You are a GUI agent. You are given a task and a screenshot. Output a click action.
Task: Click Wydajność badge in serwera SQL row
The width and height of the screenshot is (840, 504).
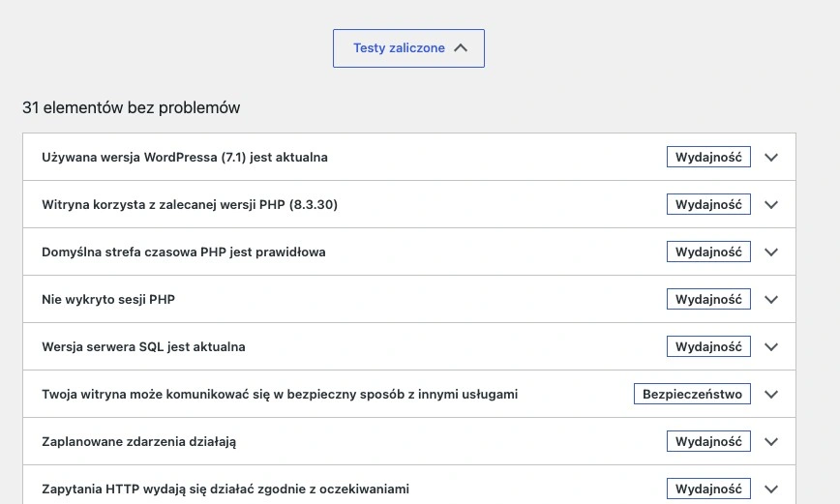(708, 346)
